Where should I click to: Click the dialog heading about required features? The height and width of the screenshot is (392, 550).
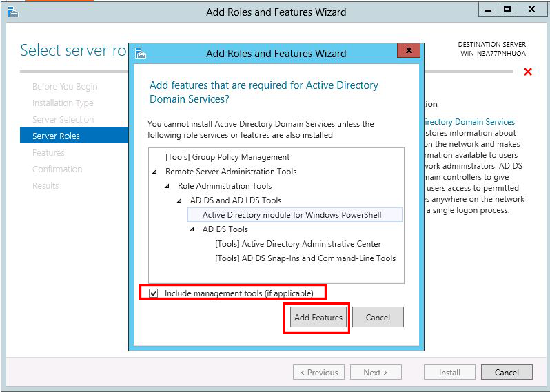coord(264,92)
